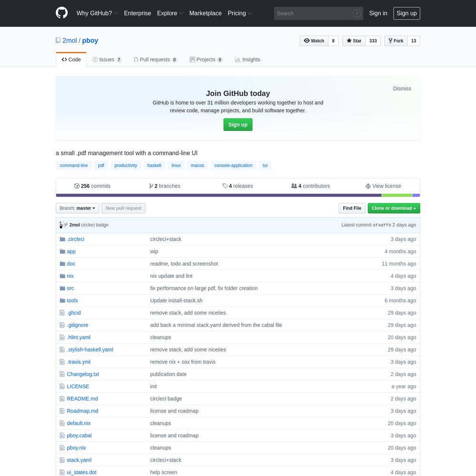Open the Insights tab
The image size is (476, 476).
[x=248, y=59]
